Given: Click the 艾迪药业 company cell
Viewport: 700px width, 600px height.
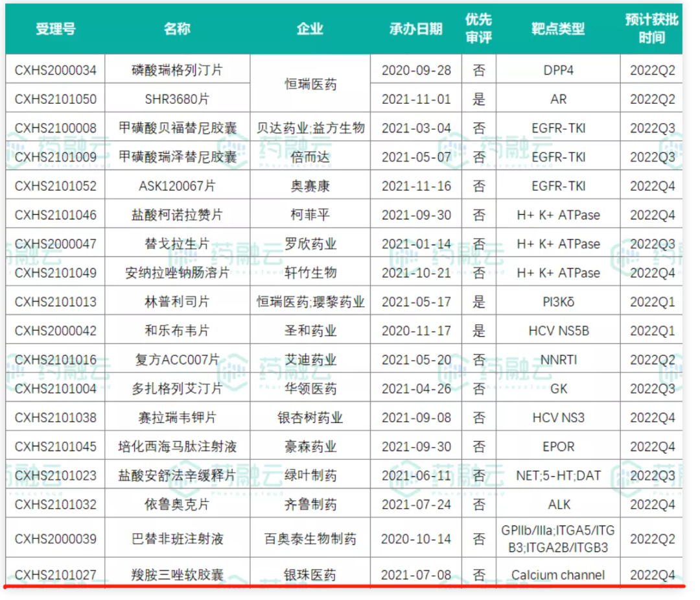Looking at the screenshot, I should point(310,359).
